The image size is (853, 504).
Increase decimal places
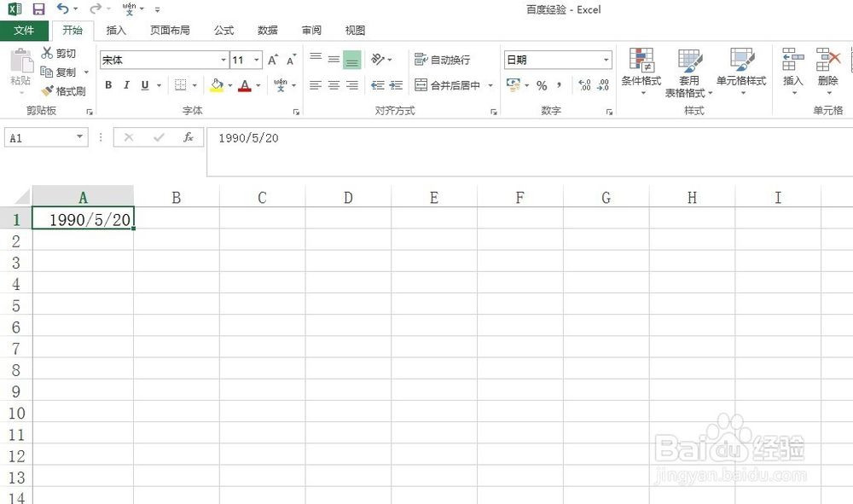point(585,85)
